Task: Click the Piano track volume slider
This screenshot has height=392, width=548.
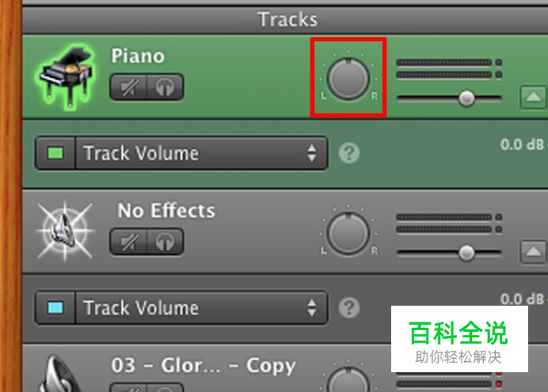Action: coord(450,98)
